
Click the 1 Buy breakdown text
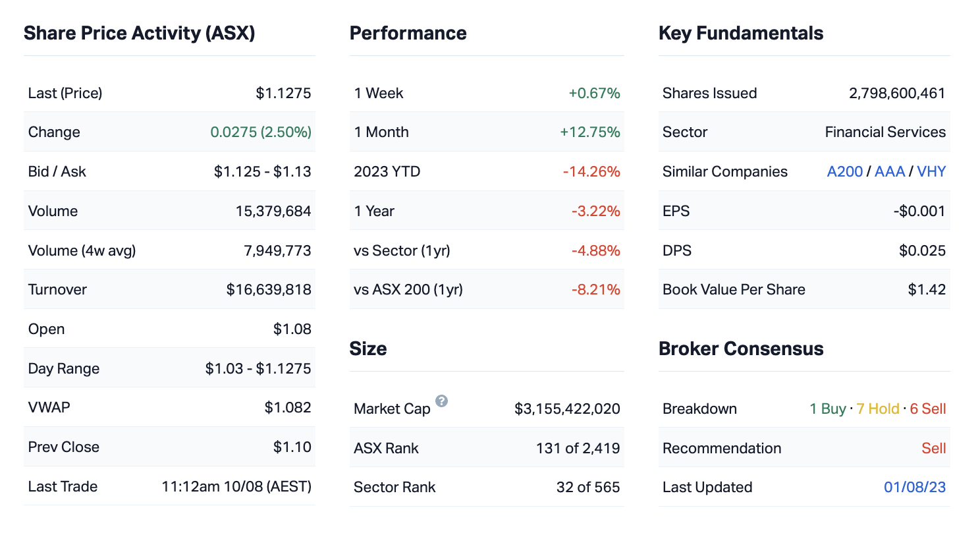point(827,409)
